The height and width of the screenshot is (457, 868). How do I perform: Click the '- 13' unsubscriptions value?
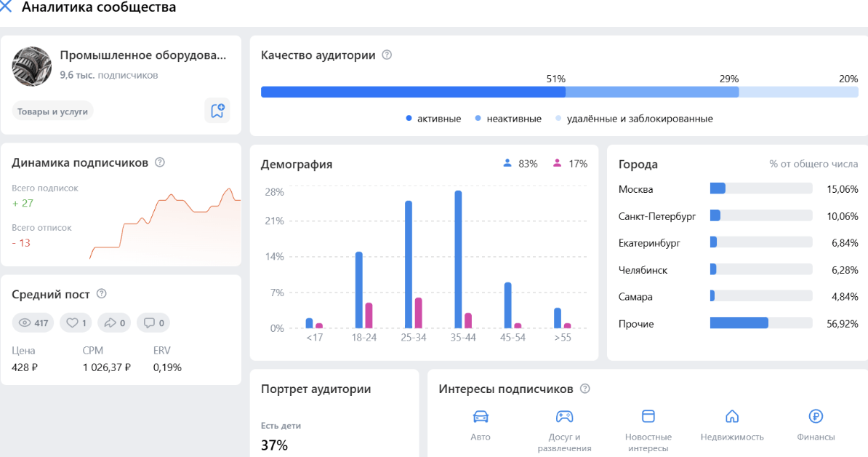point(21,243)
